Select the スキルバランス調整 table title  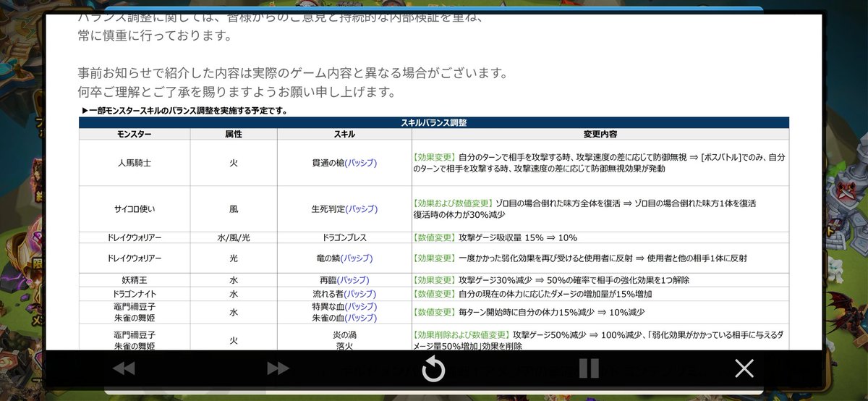point(434,123)
